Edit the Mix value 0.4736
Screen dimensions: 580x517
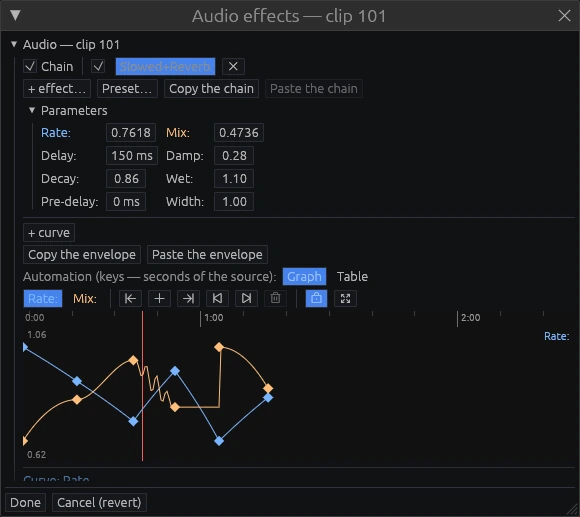[x=239, y=132]
